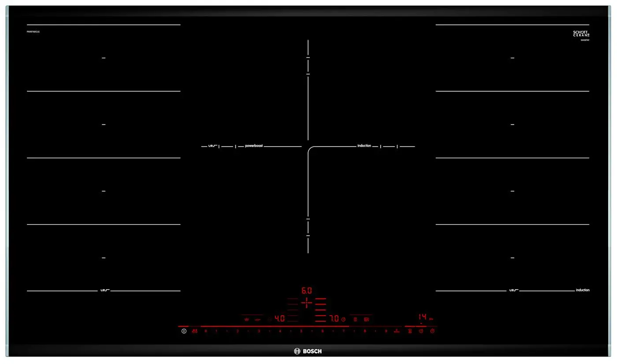Tap the 6.0 power level display
Viewport: 617px width, 364px height.
click(306, 290)
